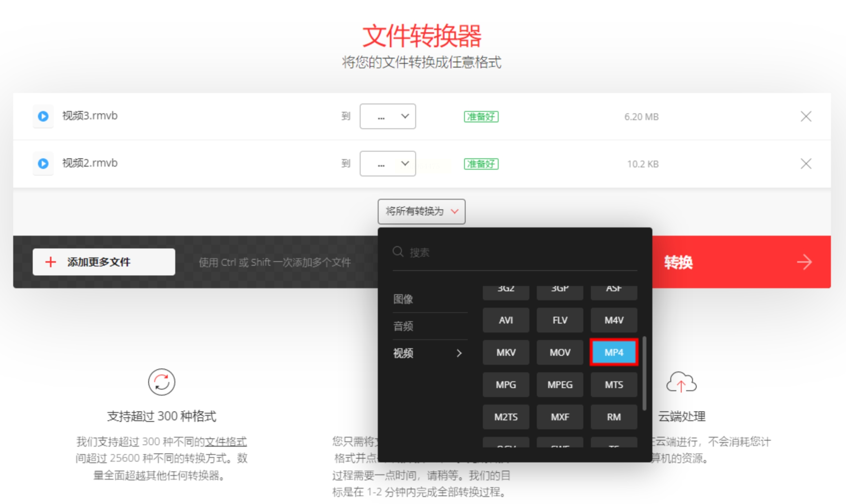This screenshot has width=846, height=504.
Task: Click play icon beside 视频2.rmvb
Action: click(43, 164)
